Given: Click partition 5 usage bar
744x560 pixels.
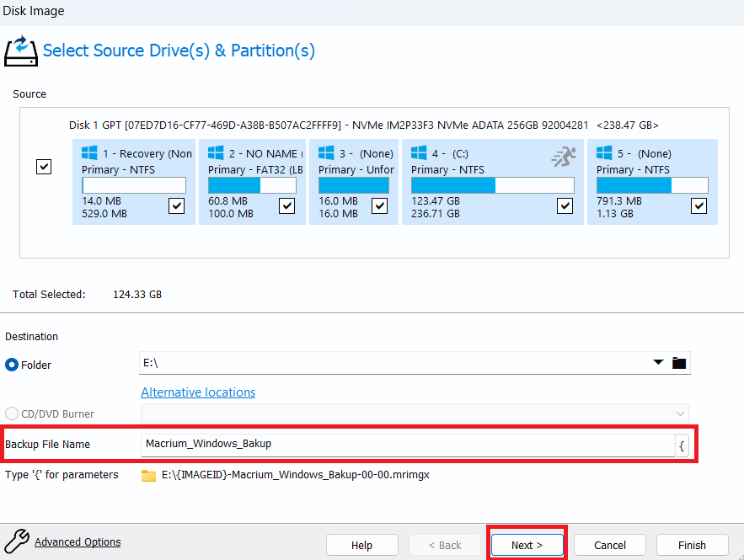Looking at the screenshot, I should (x=652, y=185).
